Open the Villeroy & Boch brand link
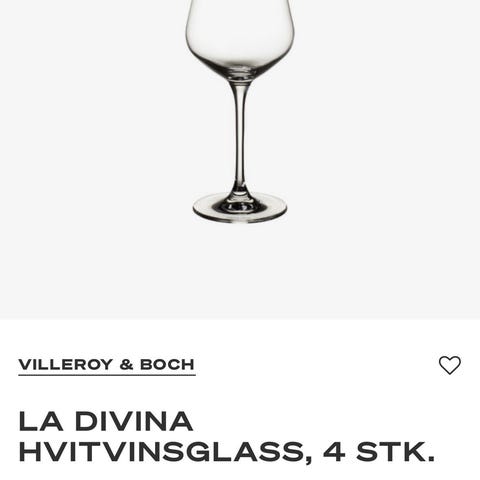The image size is (480, 480). [x=107, y=365]
